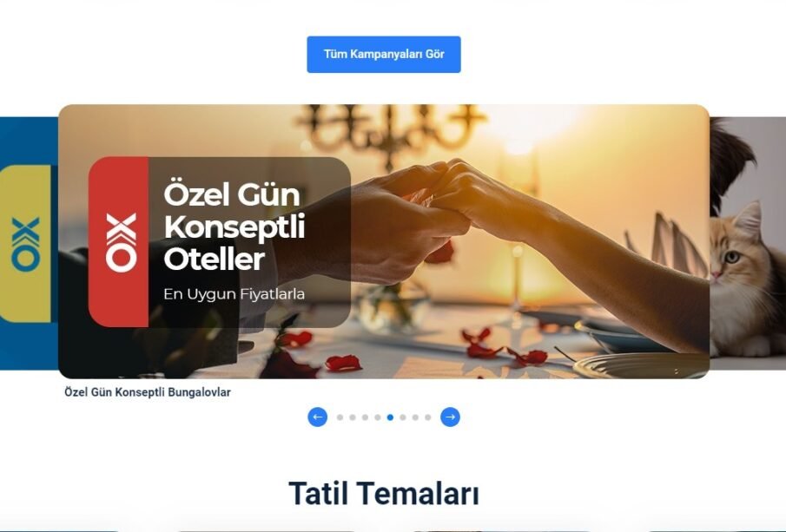Select the fourth carousel dot
786x532 pixels.
[x=378, y=417]
